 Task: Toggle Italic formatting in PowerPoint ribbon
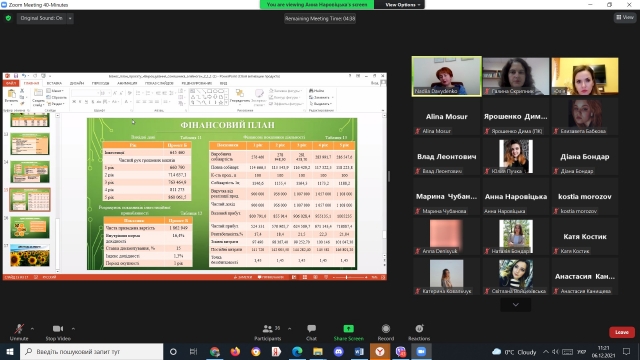click(80, 102)
